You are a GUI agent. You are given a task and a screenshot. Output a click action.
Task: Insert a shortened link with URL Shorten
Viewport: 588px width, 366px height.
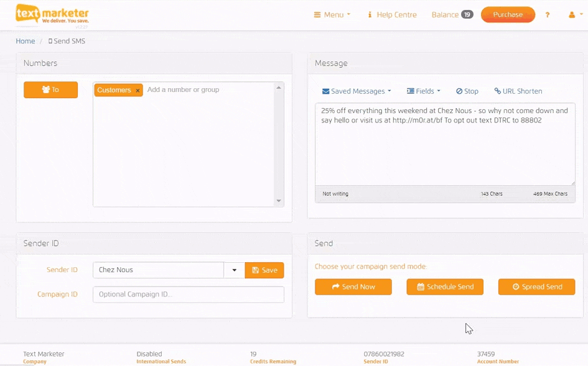click(x=518, y=91)
